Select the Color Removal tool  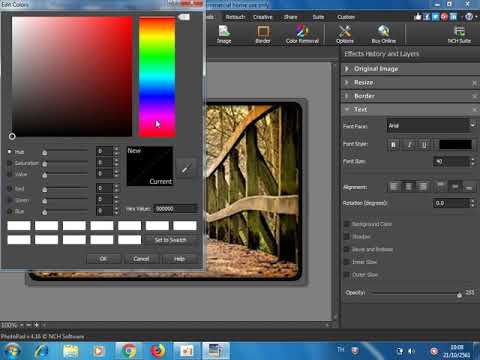(x=302, y=34)
